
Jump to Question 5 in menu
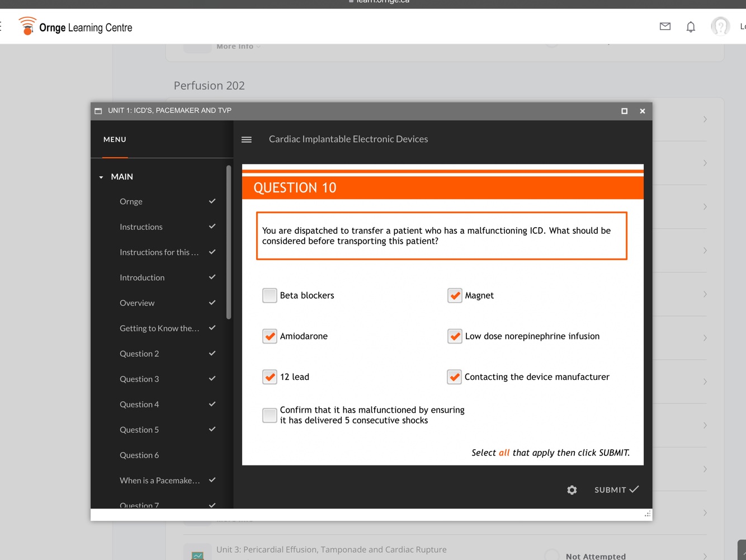(162, 430)
